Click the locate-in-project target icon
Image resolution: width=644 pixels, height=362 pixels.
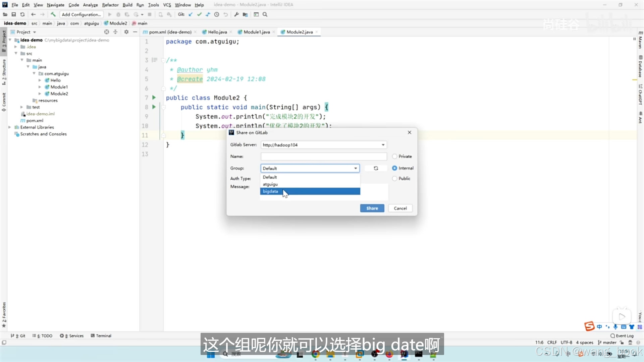[107, 32]
